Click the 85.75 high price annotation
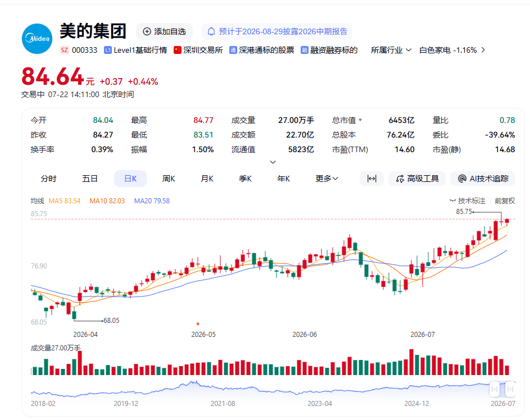The image size is (530, 420). (x=464, y=211)
